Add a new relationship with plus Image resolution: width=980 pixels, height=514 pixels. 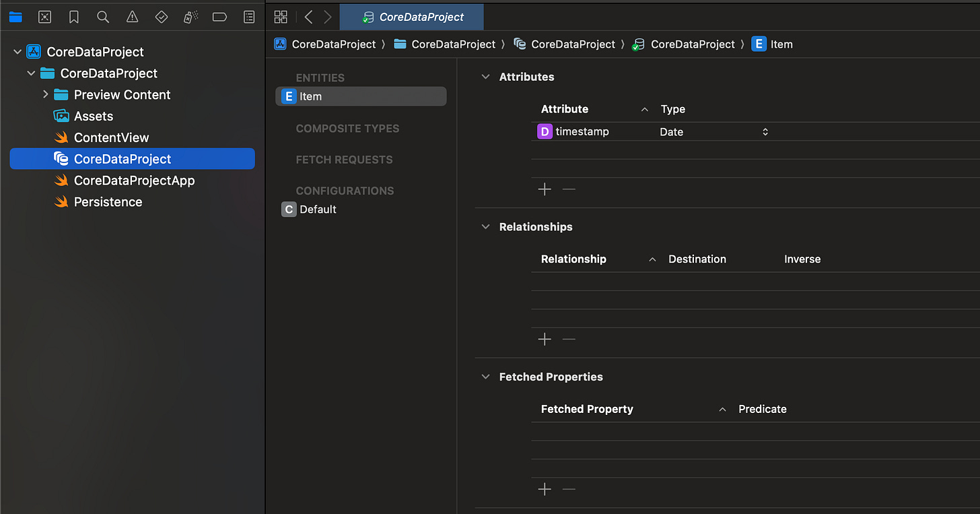(x=545, y=340)
